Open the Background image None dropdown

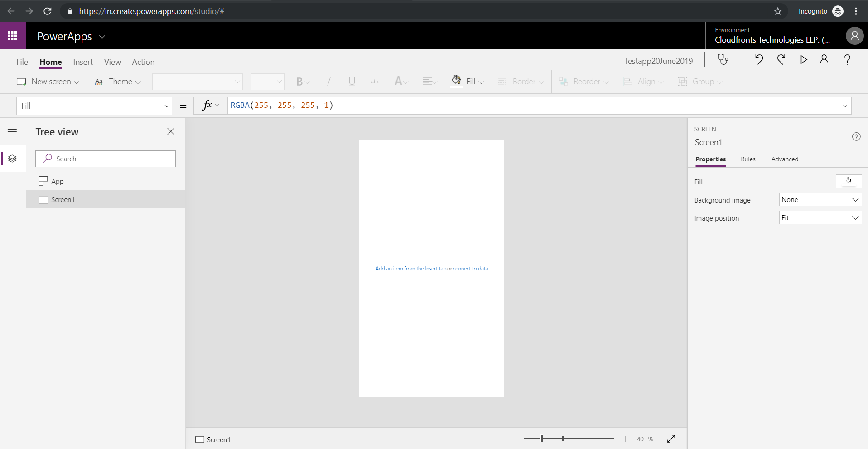[820, 200]
